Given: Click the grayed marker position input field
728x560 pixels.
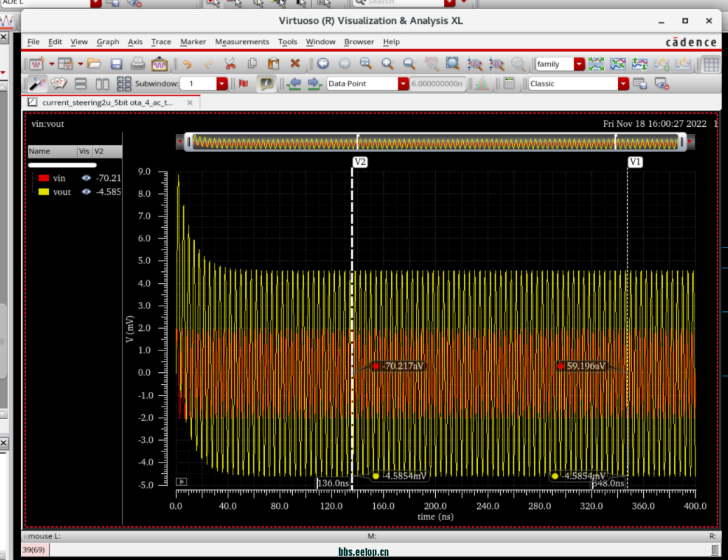Looking at the screenshot, I should [437, 83].
